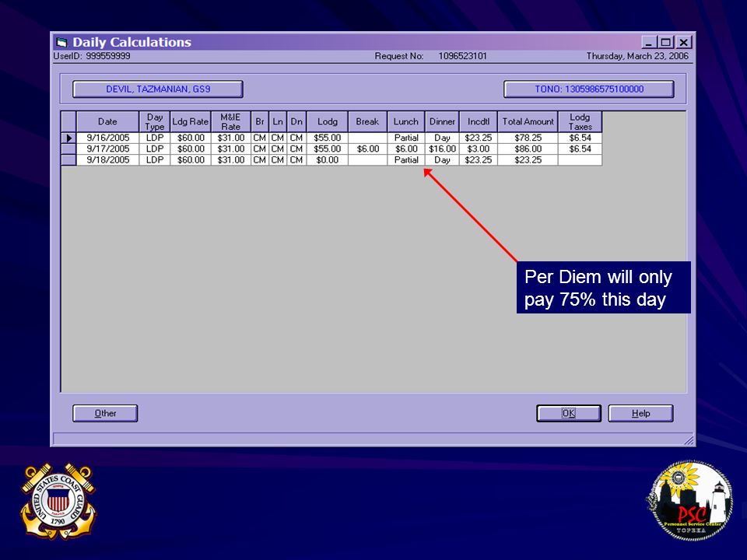Click the $55.00 Lodg cell for 9/16/2005
Viewport: 747px width, 560px height.
(328, 138)
